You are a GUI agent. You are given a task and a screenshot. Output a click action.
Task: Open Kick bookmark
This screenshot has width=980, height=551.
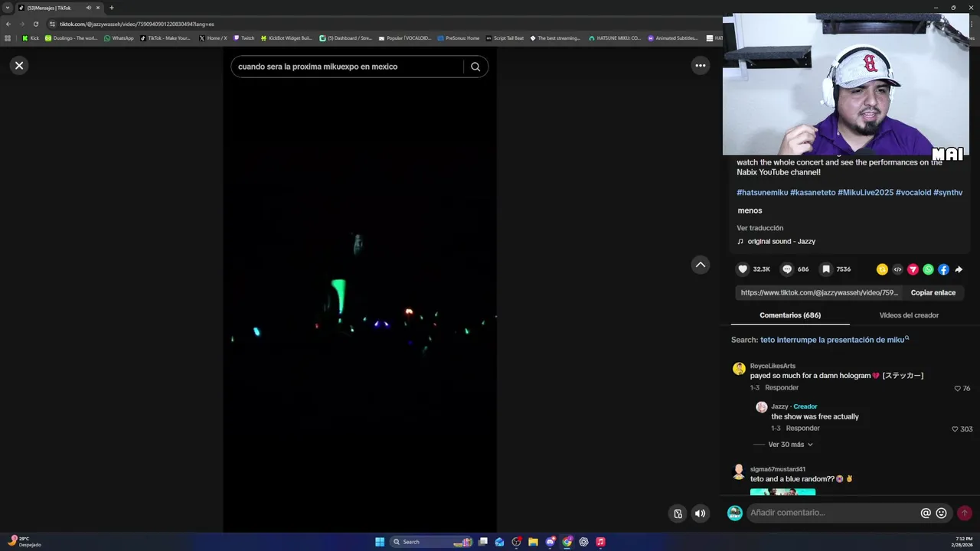point(31,38)
